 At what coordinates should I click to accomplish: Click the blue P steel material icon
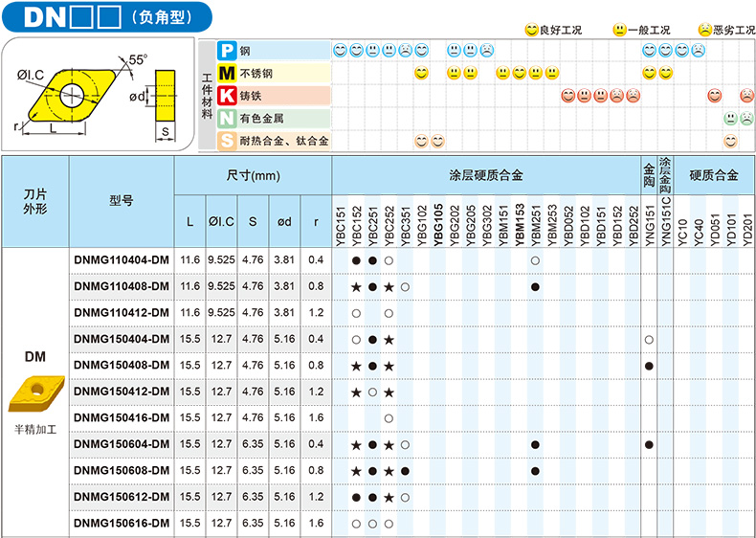pyautogui.click(x=227, y=50)
